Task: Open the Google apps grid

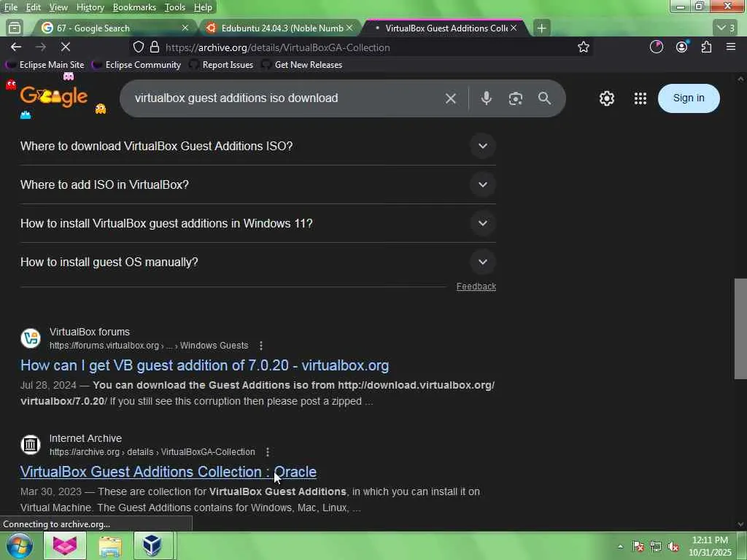Action: click(640, 98)
